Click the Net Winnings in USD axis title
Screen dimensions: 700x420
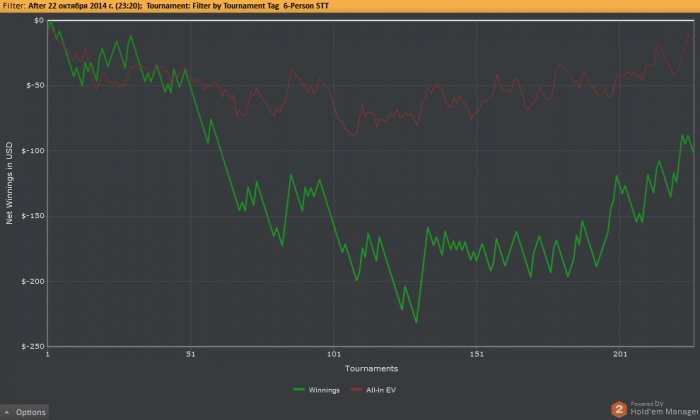[x=9, y=183]
